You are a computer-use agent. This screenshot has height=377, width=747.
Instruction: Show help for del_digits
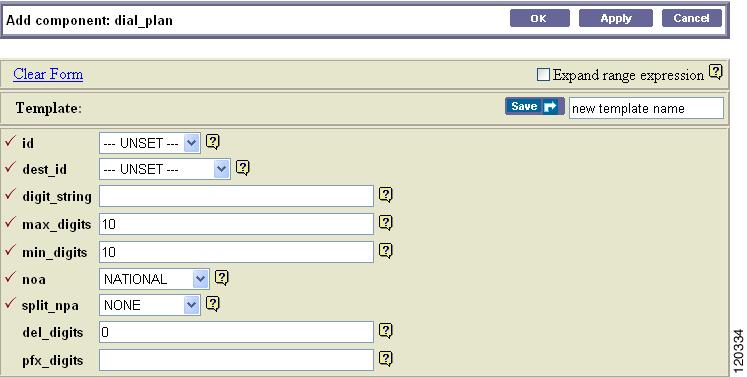[385, 331]
